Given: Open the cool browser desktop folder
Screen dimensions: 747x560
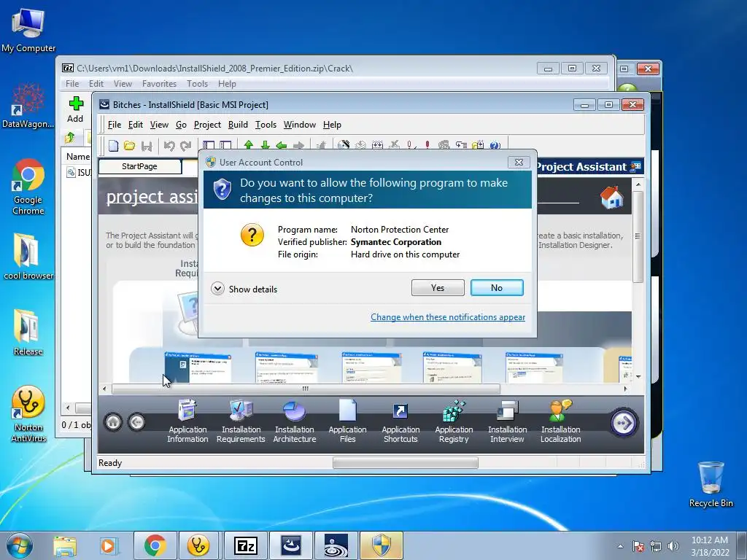Looking at the screenshot, I should tap(28, 256).
